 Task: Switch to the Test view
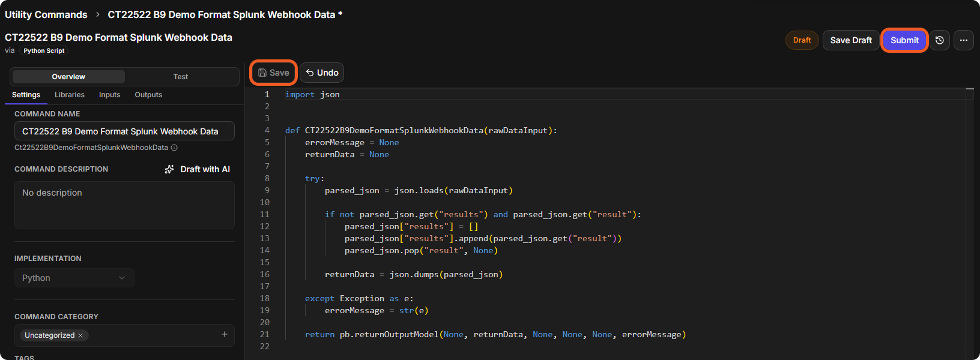[x=181, y=77]
